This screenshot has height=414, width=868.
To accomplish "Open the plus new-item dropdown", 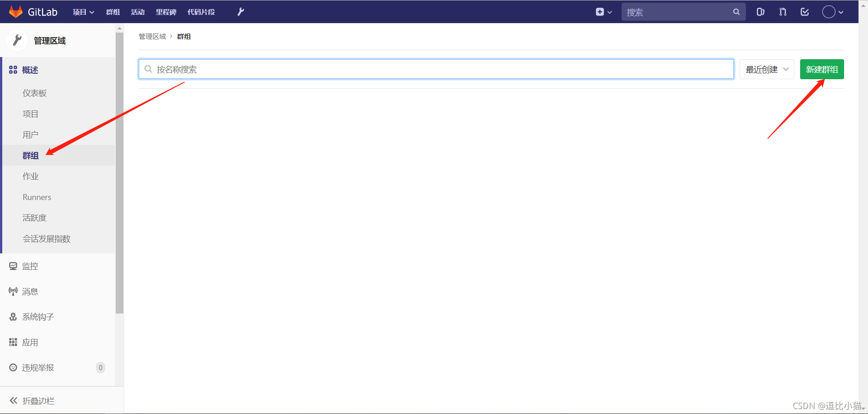I will pos(604,12).
